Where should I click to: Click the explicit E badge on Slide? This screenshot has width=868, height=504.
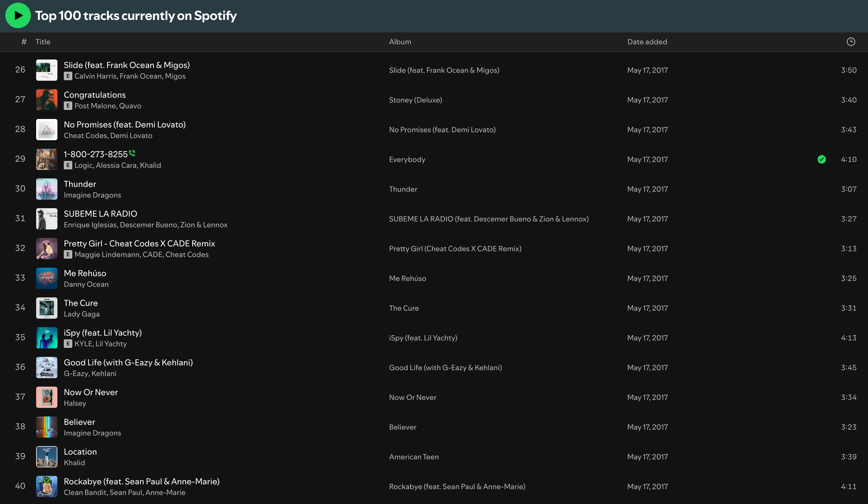click(x=68, y=76)
